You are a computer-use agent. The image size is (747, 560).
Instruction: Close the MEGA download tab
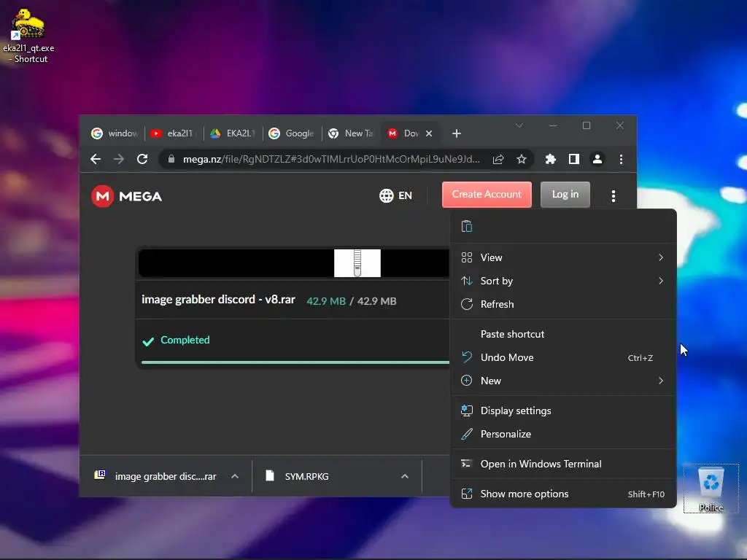click(429, 133)
